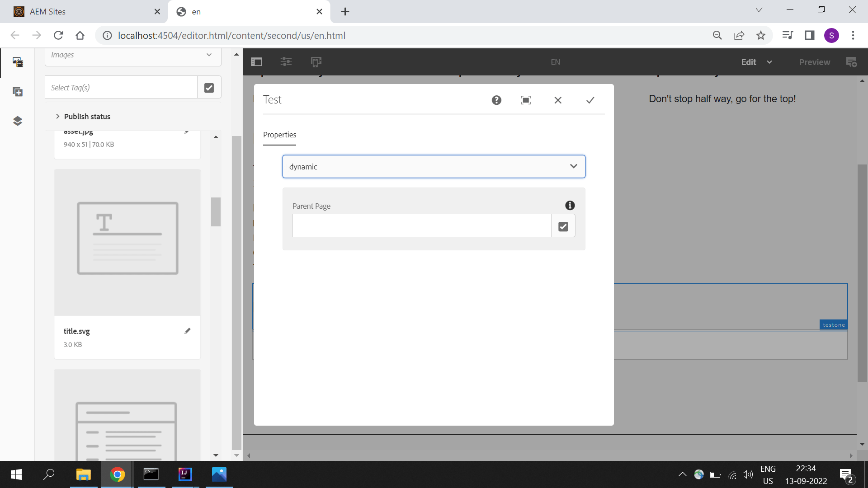Open the annotations icon at top right
The image size is (868, 488).
852,62
